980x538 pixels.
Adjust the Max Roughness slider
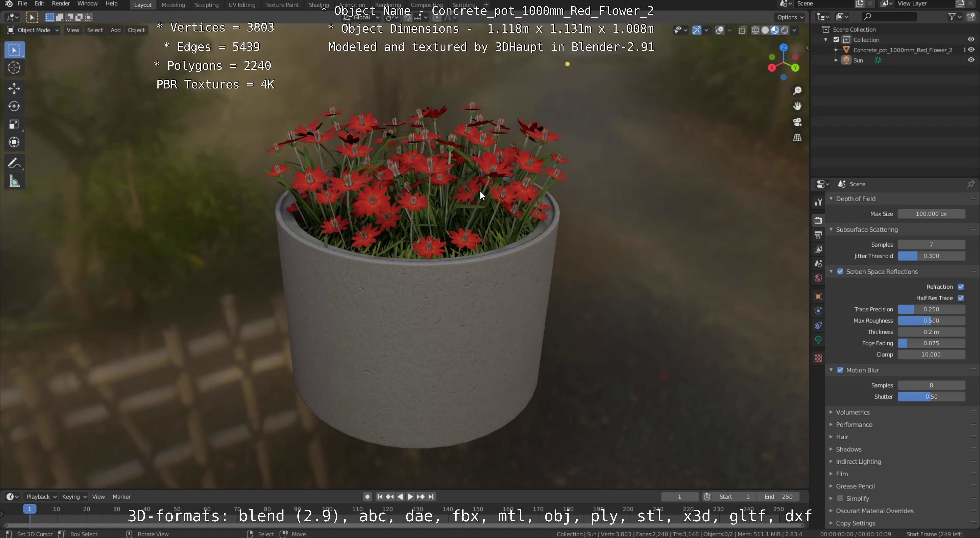[x=931, y=321]
